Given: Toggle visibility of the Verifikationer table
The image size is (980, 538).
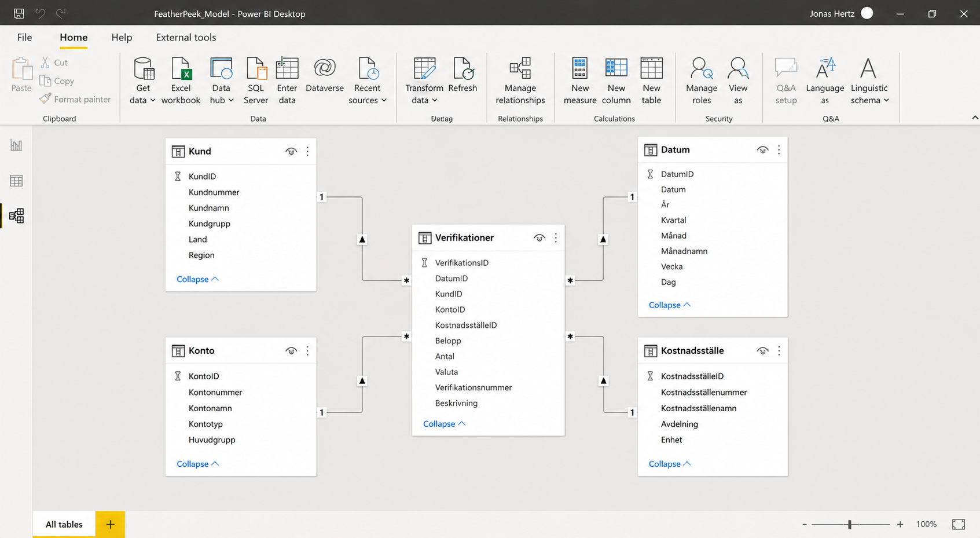Looking at the screenshot, I should (x=539, y=237).
